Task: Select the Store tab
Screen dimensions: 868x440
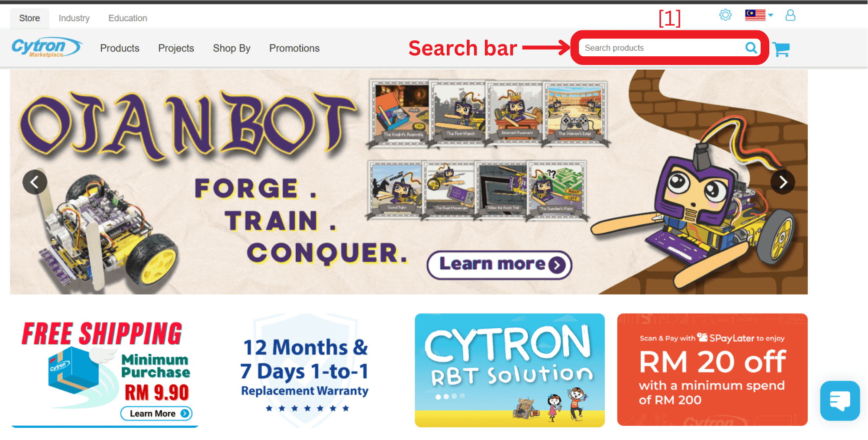Action: 29,18
